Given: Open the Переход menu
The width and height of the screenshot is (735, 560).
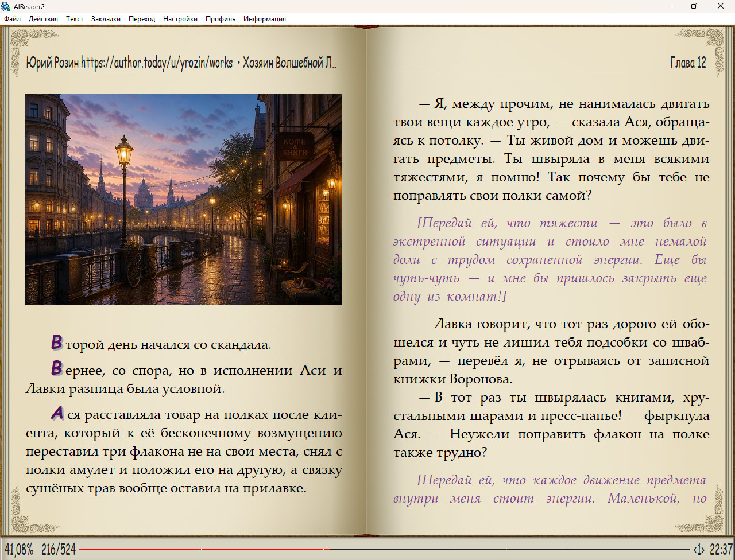Looking at the screenshot, I should click(x=142, y=19).
